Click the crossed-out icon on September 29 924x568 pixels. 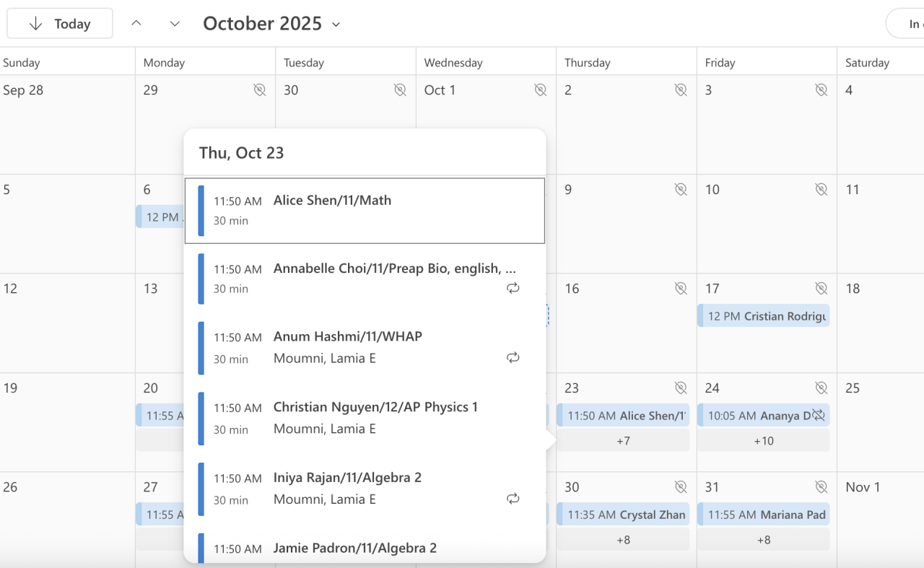(260, 90)
